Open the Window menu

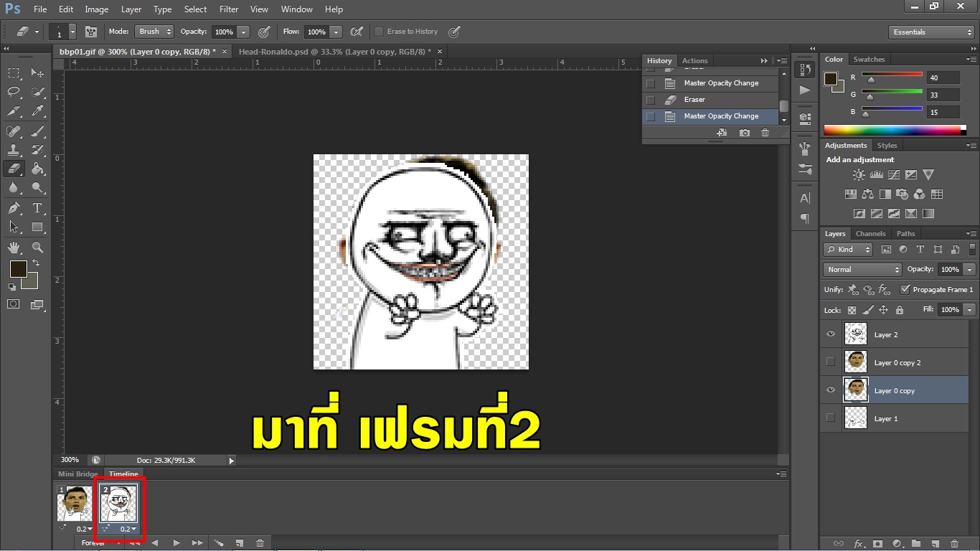[x=296, y=9]
